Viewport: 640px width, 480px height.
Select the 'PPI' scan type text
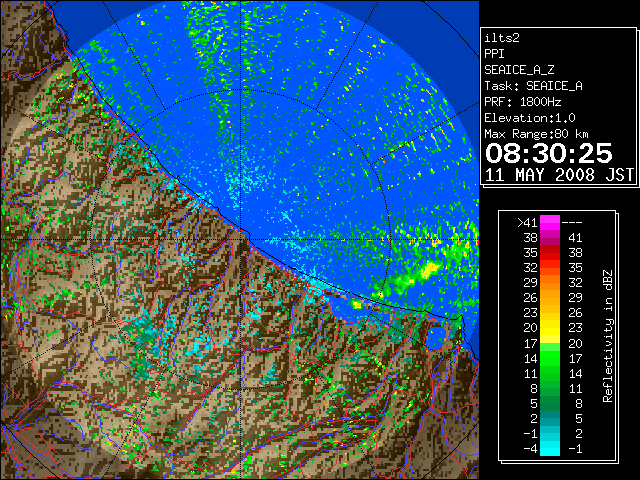(x=494, y=54)
